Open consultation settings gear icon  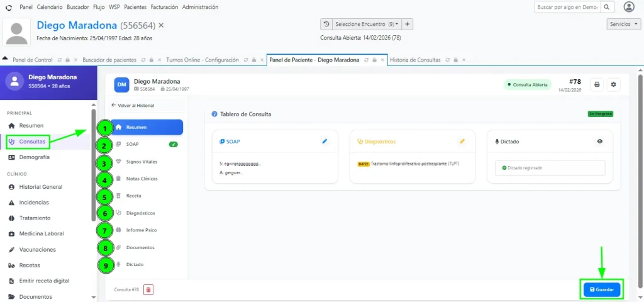click(x=614, y=85)
